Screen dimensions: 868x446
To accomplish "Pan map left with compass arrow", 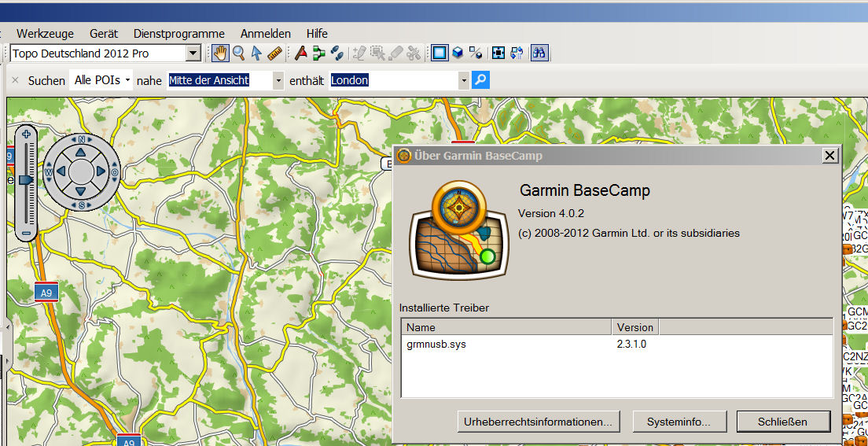I will (x=61, y=171).
